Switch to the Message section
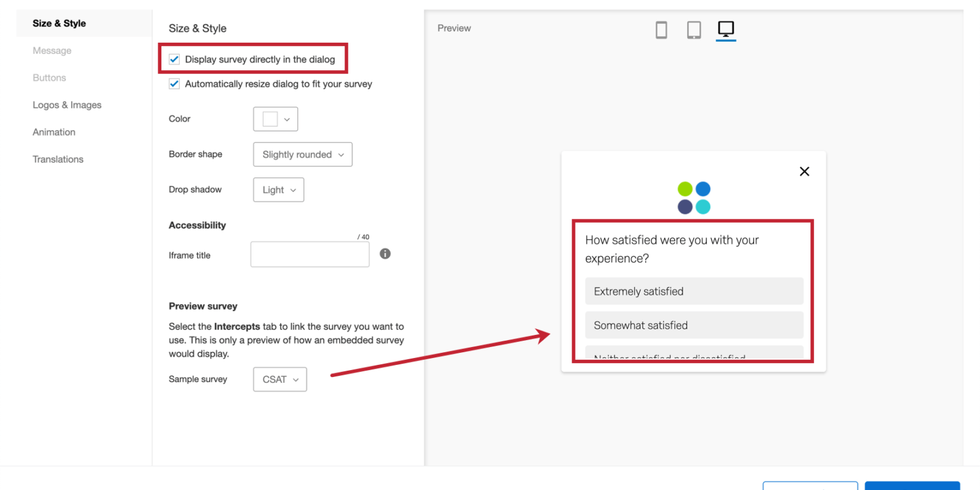 pyautogui.click(x=52, y=50)
